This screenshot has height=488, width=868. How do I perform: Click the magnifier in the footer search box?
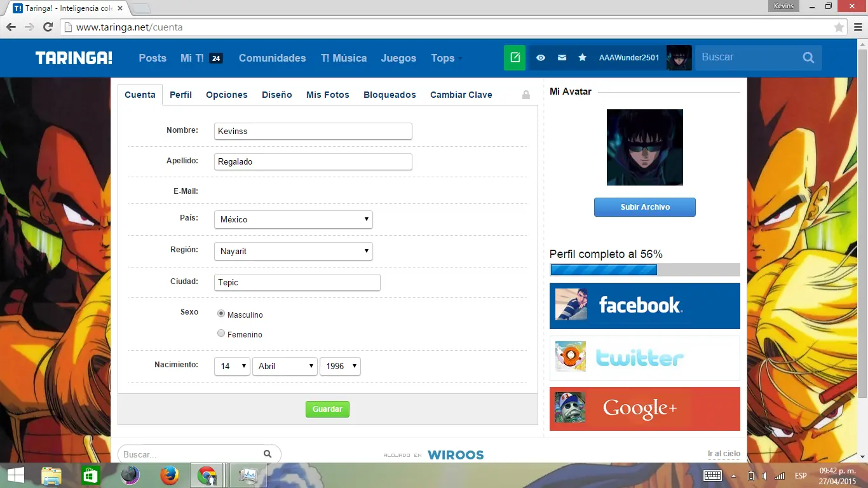tap(268, 454)
